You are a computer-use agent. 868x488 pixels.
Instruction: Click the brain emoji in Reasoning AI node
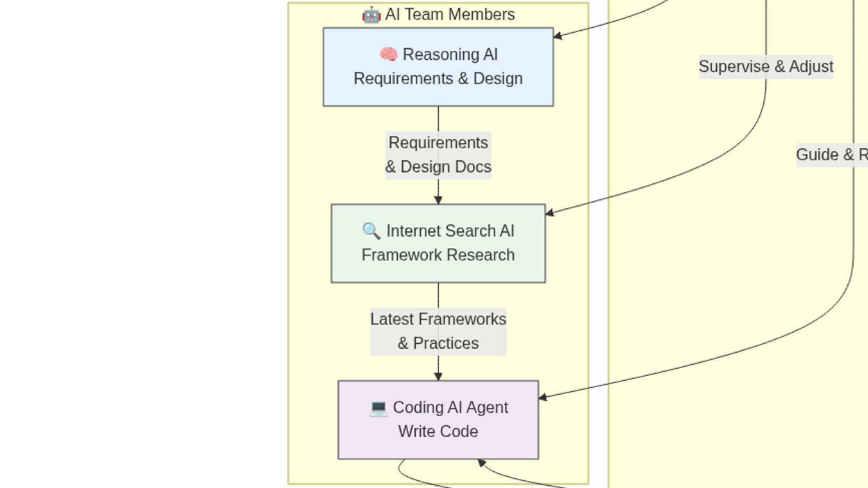388,55
